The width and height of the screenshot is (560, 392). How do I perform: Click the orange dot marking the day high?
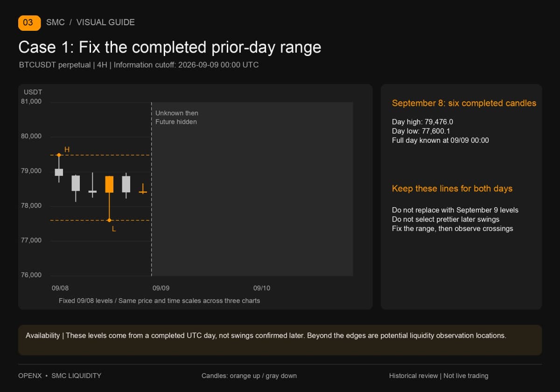(x=59, y=155)
